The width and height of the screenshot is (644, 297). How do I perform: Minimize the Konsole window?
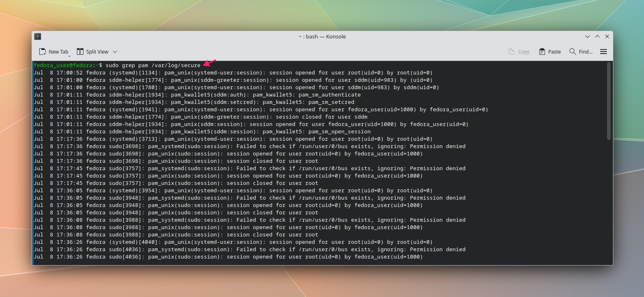(x=588, y=36)
